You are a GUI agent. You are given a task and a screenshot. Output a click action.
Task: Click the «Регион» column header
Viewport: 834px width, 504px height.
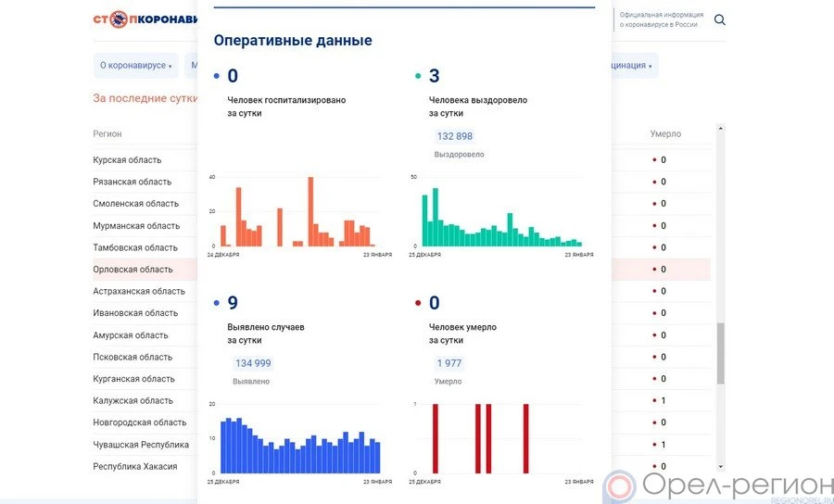point(107,134)
